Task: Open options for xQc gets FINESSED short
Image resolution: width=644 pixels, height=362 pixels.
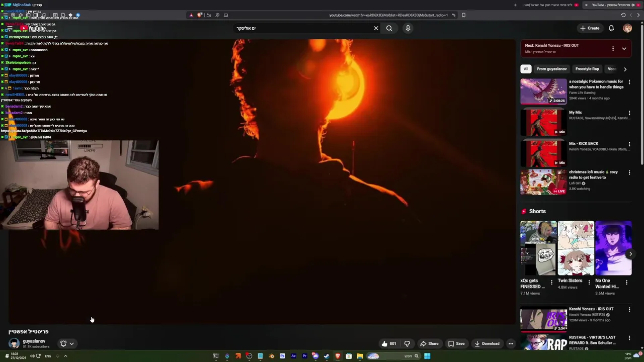Action: click(x=551, y=282)
